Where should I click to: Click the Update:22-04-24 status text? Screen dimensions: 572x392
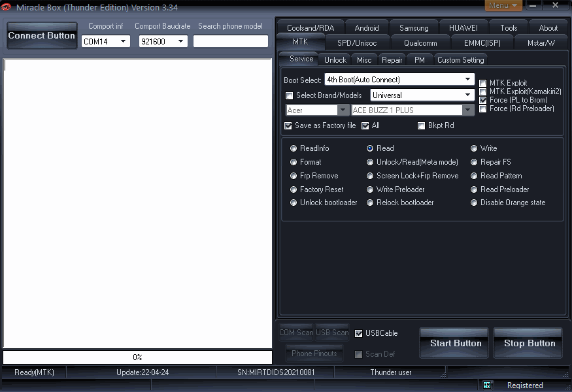143,372
